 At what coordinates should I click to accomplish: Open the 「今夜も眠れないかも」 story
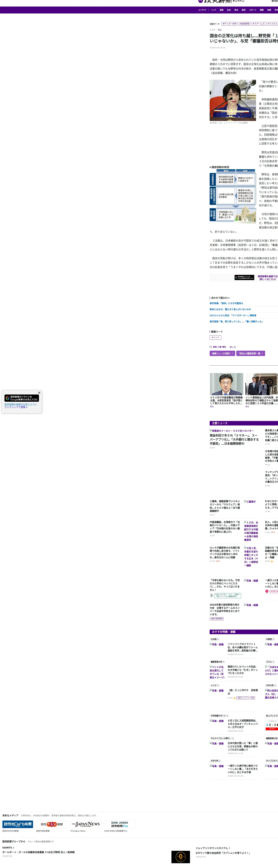(225, 585)
